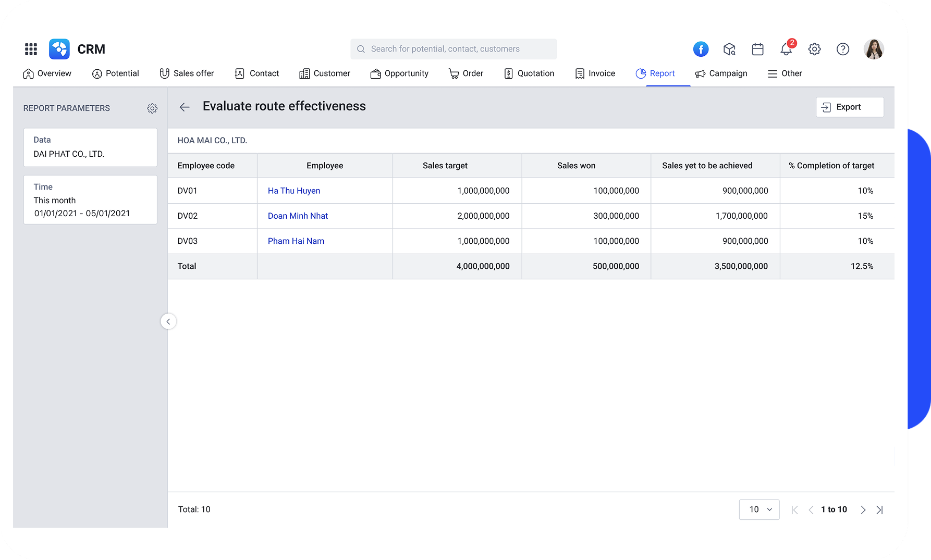Open the page size dropdown showing 10

(759, 509)
